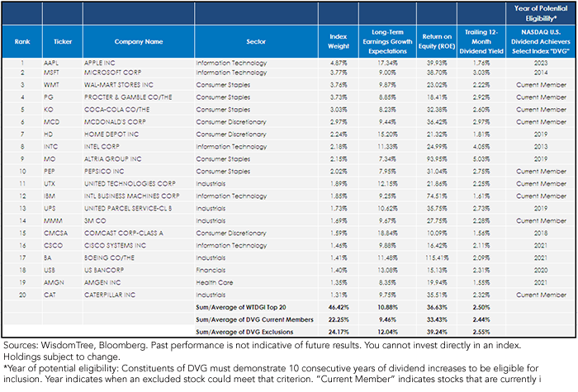
Task: Select the CMCSA ticker cell
Action: point(55,234)
